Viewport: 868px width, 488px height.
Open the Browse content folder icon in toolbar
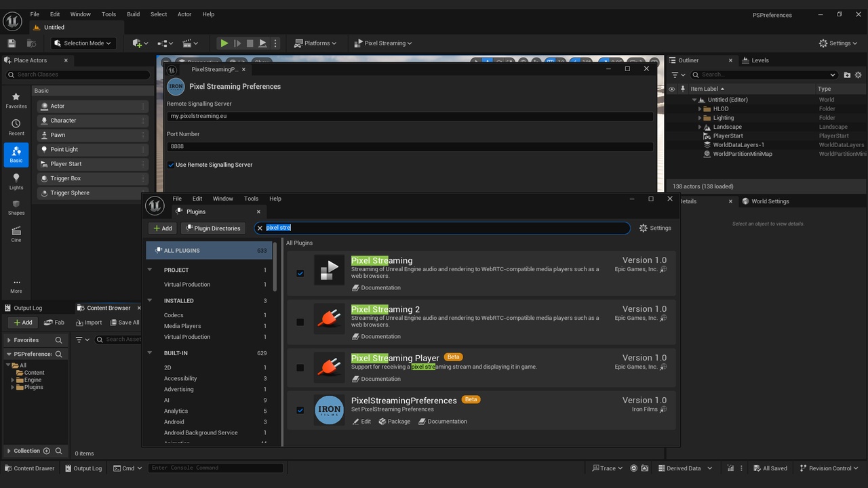tap(31, 43)
